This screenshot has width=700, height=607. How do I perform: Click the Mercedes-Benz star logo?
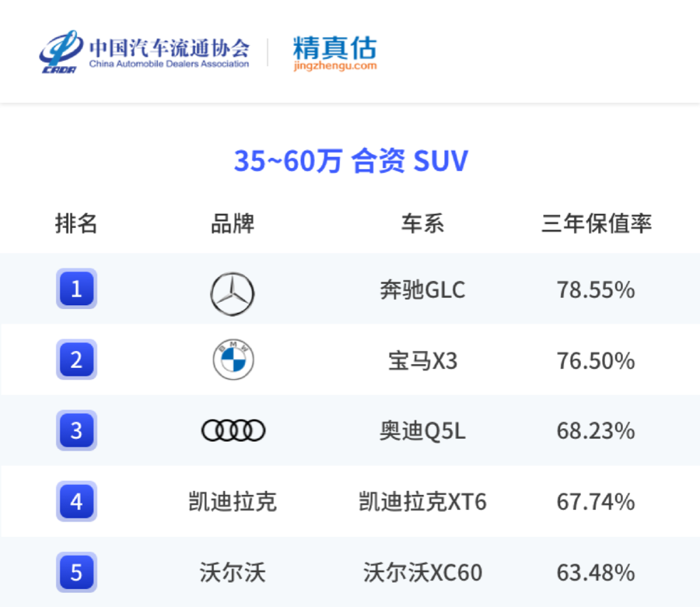click(233, 294)
